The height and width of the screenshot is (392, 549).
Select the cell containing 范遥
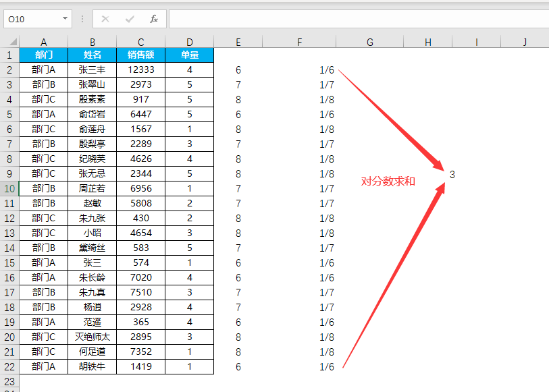92,322
